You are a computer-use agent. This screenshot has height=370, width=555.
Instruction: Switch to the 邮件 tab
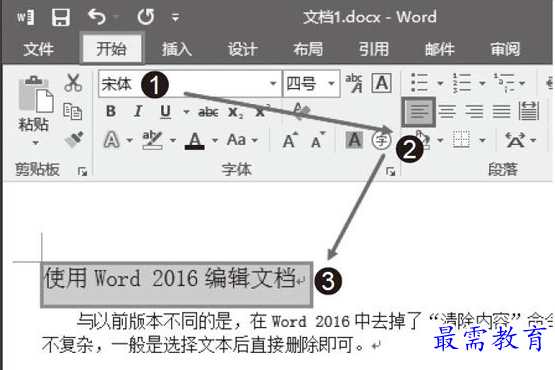(x=440, y=49)
